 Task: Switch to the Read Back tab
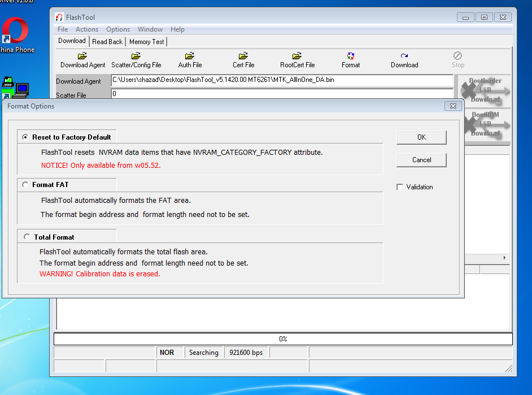(107, 42)
